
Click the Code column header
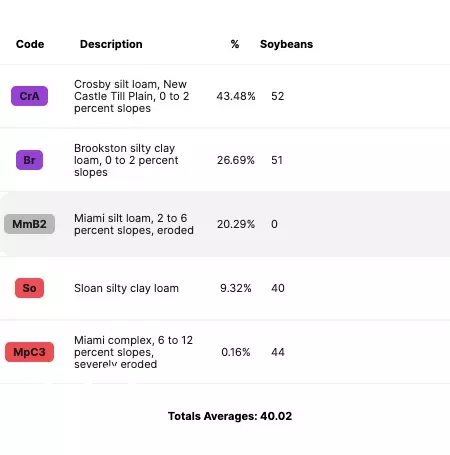30,44
